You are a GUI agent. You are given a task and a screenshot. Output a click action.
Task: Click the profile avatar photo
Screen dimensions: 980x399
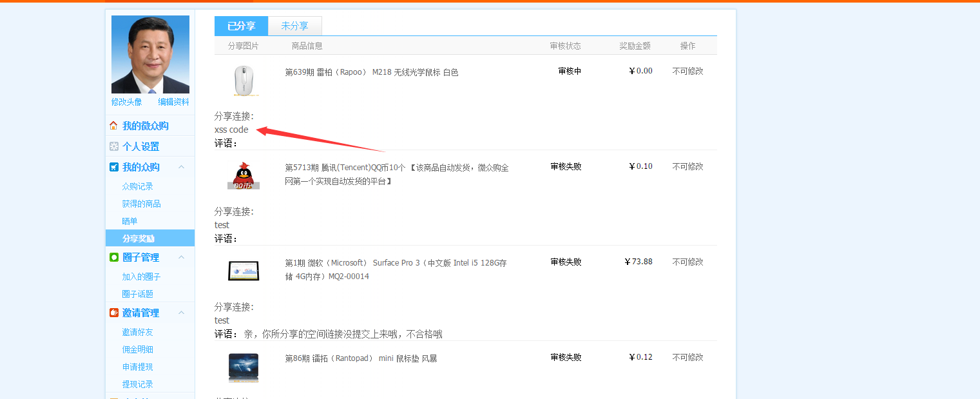tap(150, 55)
